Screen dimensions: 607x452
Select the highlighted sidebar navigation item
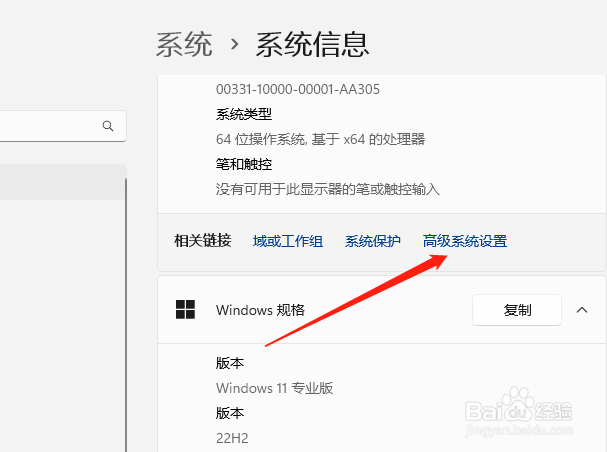click(x=63, y=182)
